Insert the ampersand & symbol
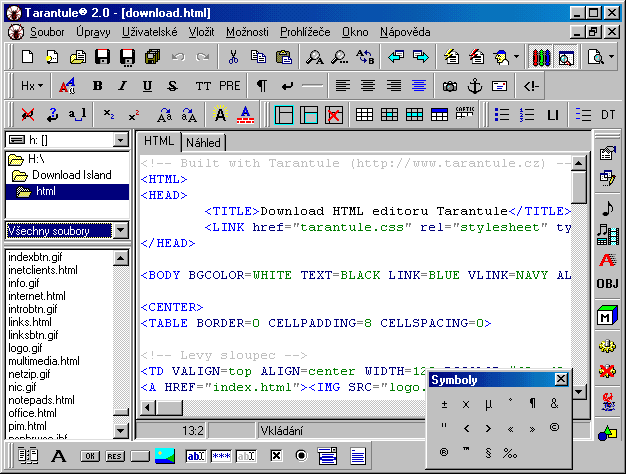Image resolution: width=626 pixels, height=474 pixels. pos(554,404)
